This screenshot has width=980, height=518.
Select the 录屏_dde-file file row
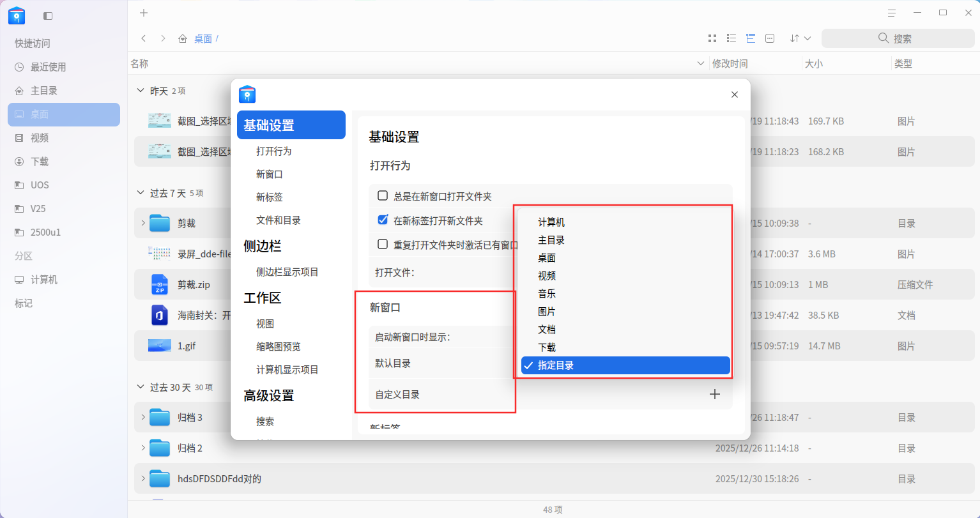point(556,254)
